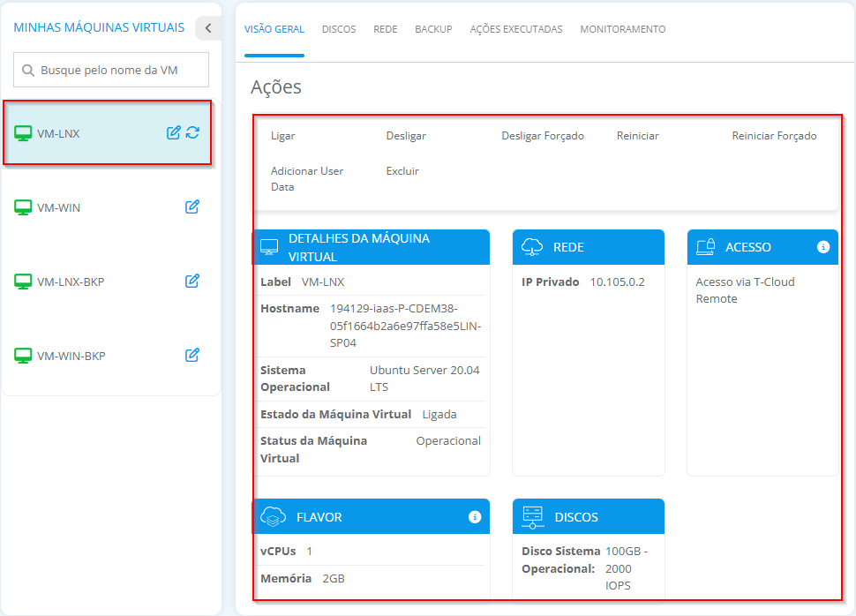Click the laptop lock icon in Acesso header
Image resolution: width=856 pixels, height=616 pixels.
(x=705, y=247)
